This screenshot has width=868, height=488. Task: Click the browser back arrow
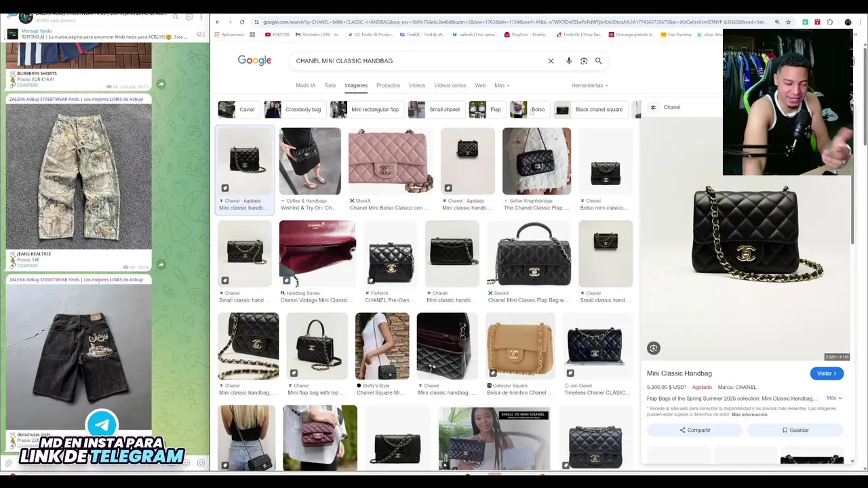click(x=218, y=22)
